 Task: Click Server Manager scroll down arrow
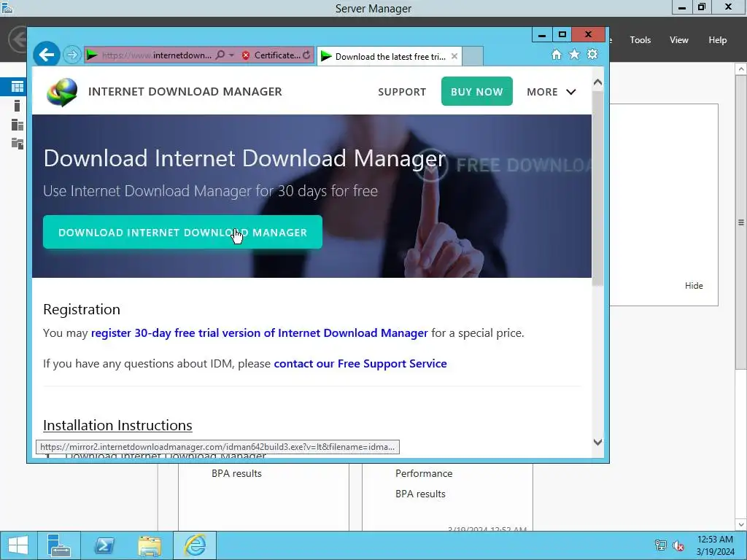pos(741,524)
